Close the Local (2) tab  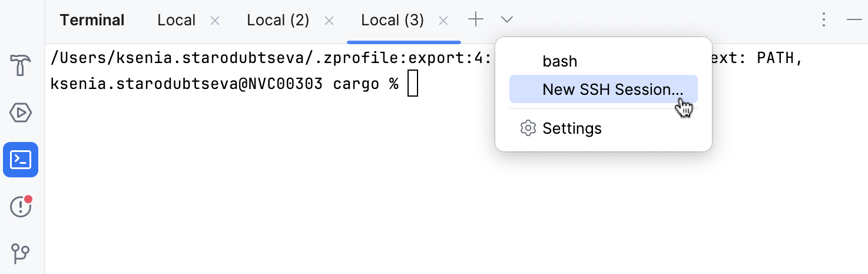point(329,21)
